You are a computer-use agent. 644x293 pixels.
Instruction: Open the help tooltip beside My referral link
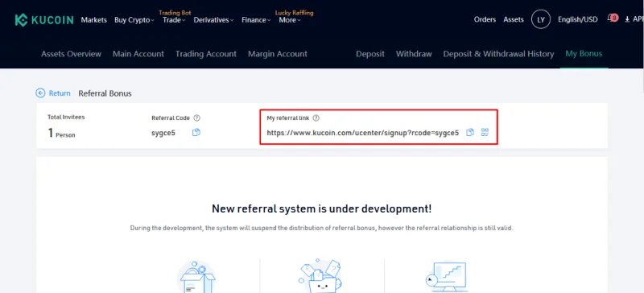pyautogui.click(x=316, y=118)
